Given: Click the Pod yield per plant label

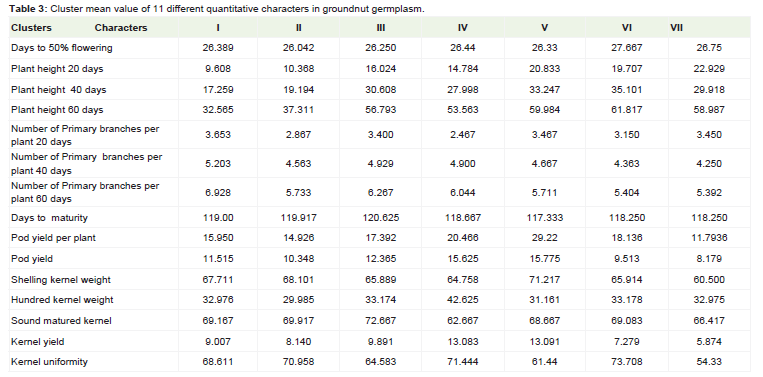Looking at the screenshot, I should pos(54,238).
